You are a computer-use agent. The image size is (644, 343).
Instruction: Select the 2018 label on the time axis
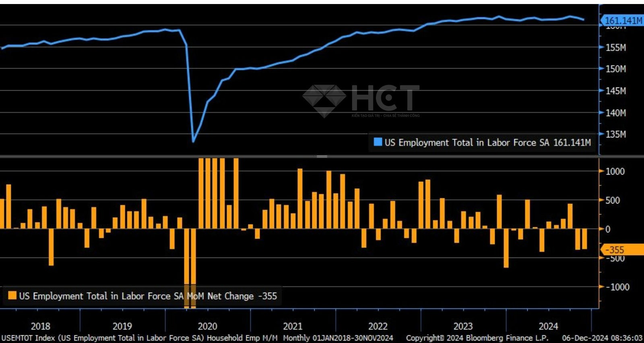(x=40, y=326)
